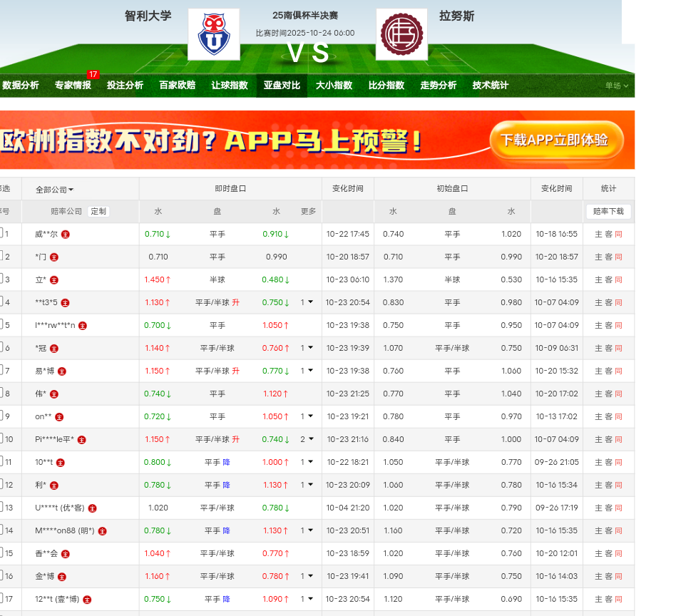Viewport: 676px width, 616px height.
Task: Expand the 单场 dropdown in navigation bar
Action: click(617, 86)
